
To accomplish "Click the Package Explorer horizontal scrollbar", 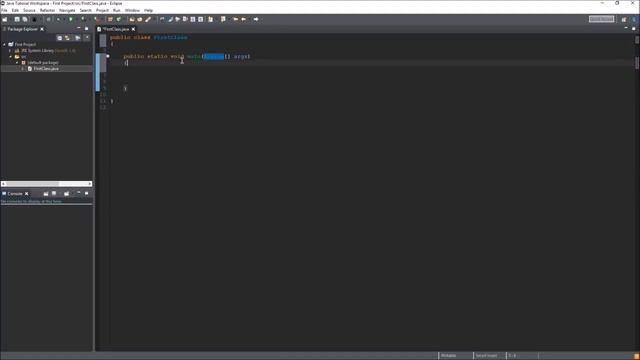I will pyautogui.click(x=47, y=184).
